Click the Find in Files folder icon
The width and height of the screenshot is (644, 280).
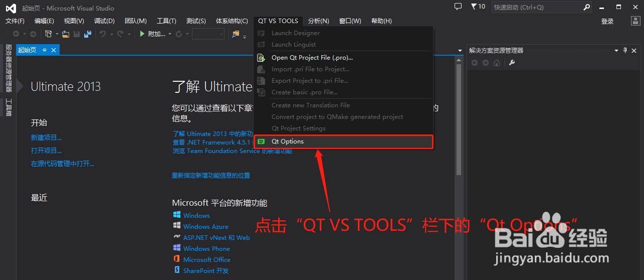(x=236, y=34)
